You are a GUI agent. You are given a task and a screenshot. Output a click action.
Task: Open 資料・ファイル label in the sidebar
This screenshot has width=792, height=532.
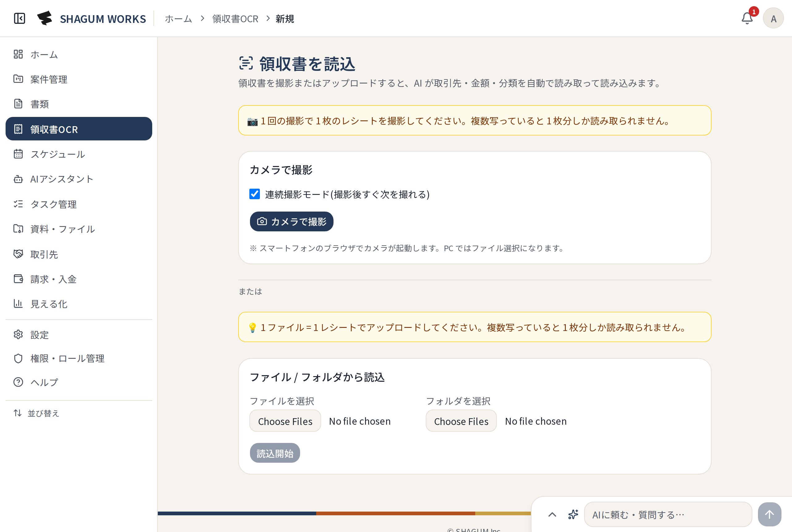click(x=63, y=229)
